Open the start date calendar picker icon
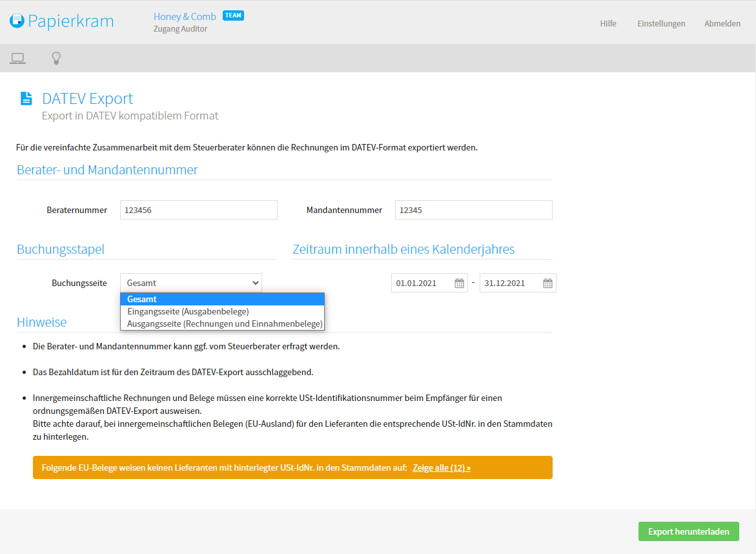The image size is (756, 554). pyautogui.click(x=459, y=283)
